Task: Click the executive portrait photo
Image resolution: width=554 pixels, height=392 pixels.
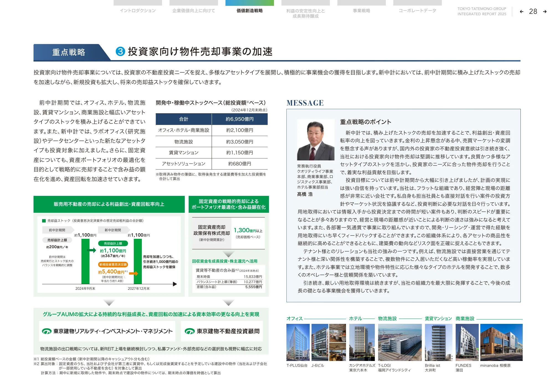Action: click(x=316, y=140)
